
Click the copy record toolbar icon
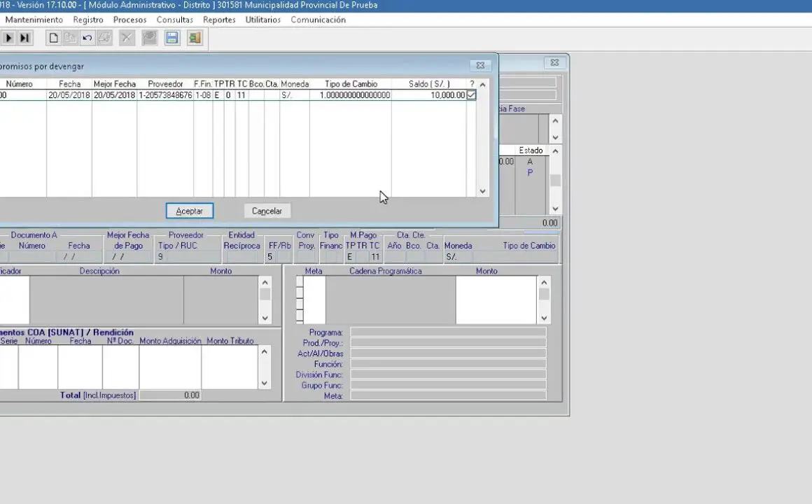pyautogui.click(x=71, y=38)
